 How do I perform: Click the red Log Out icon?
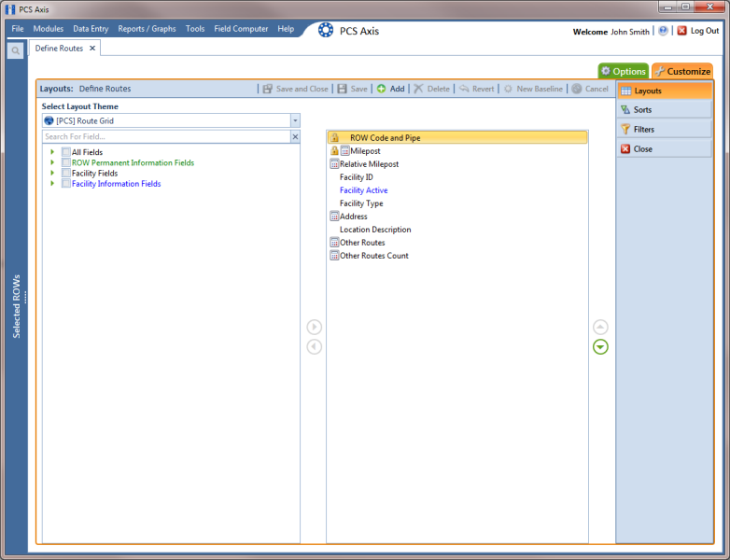[682, 31]
